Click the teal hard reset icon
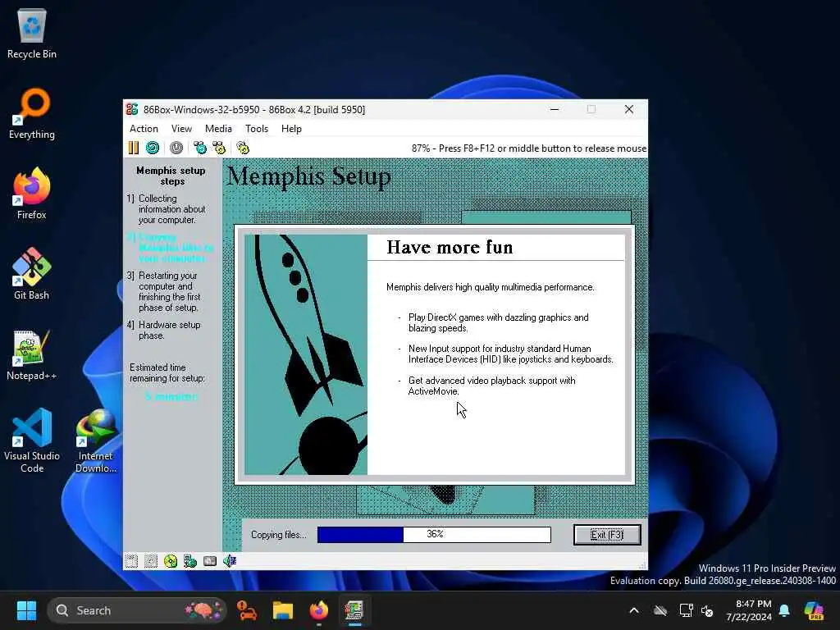The height and width of the screenshot is (630, 840). (153, 148)
